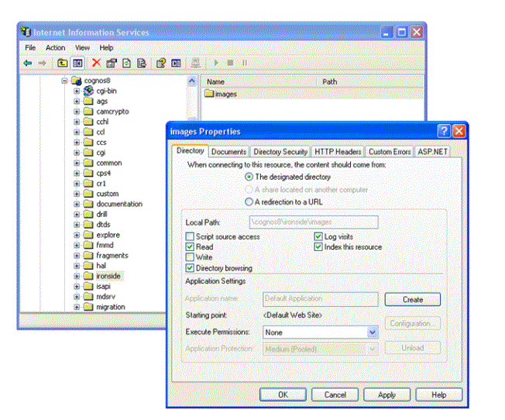Open the Help menu in IIS window
Screen dimensions: 505x420
pyautogui.click(x=106, y=48)
